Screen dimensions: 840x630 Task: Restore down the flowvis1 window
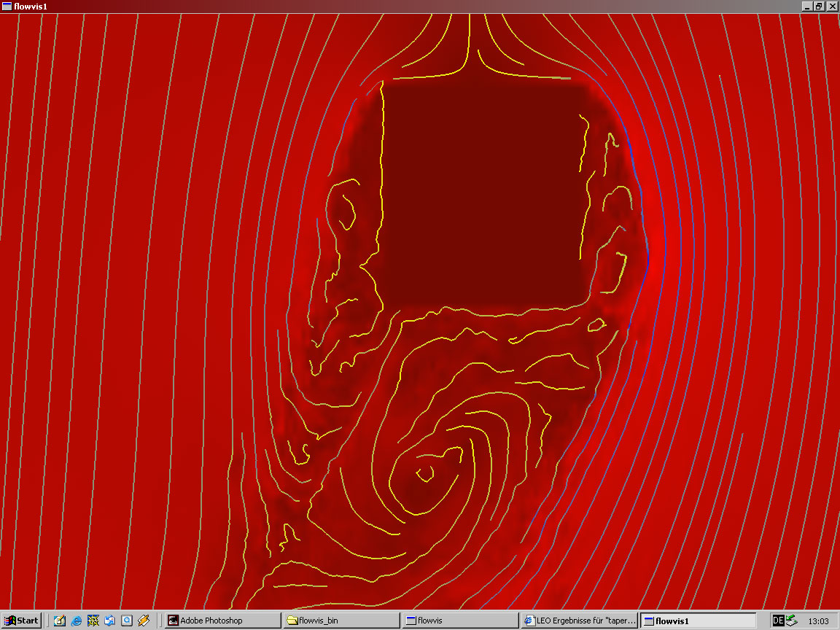819,6
